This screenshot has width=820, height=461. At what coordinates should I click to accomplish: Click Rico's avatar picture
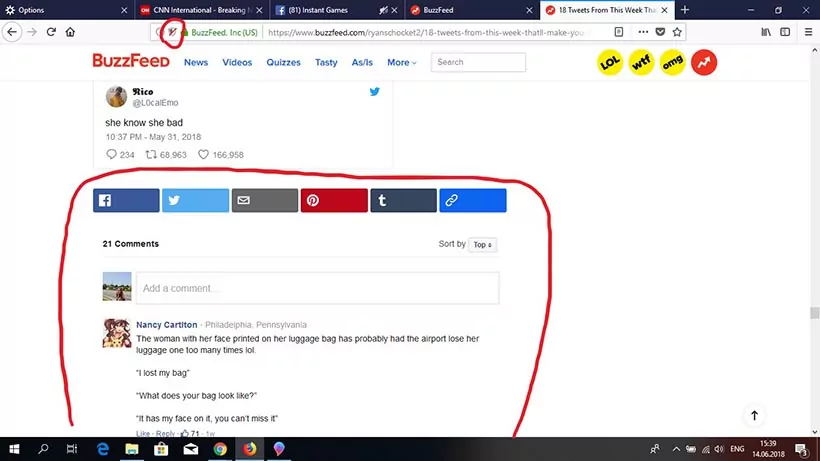tap(116, 96)
